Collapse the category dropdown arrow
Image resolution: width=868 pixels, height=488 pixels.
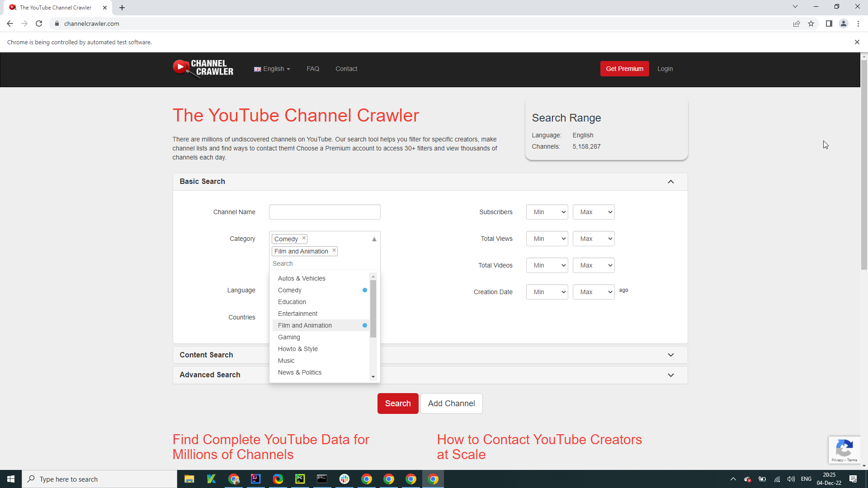(x=374, y=239)
